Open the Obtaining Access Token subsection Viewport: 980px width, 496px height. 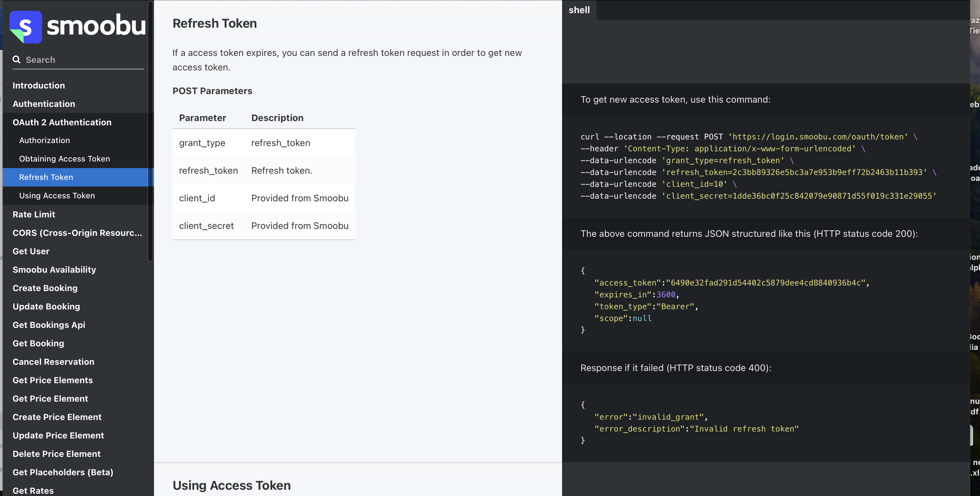point(64,159)
